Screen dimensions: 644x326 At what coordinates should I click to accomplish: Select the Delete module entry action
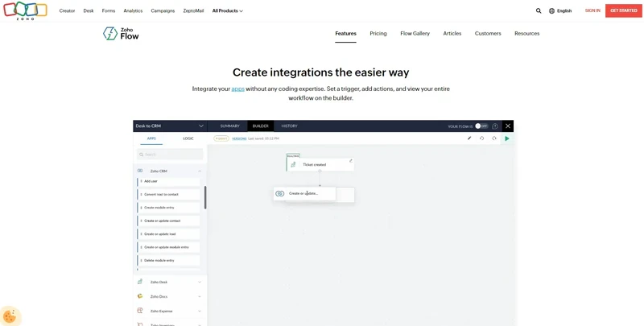(x=169, y=260)
